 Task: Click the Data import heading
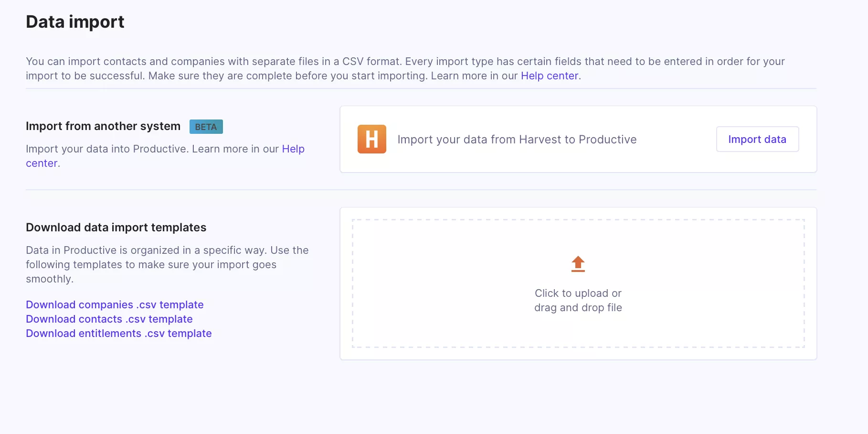coord(75,22)
